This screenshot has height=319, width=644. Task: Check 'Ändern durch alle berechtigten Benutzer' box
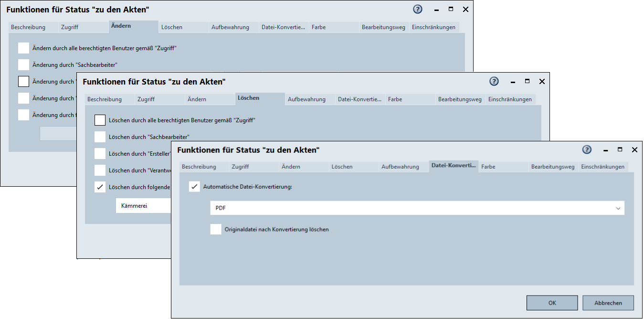coord(23,48)
